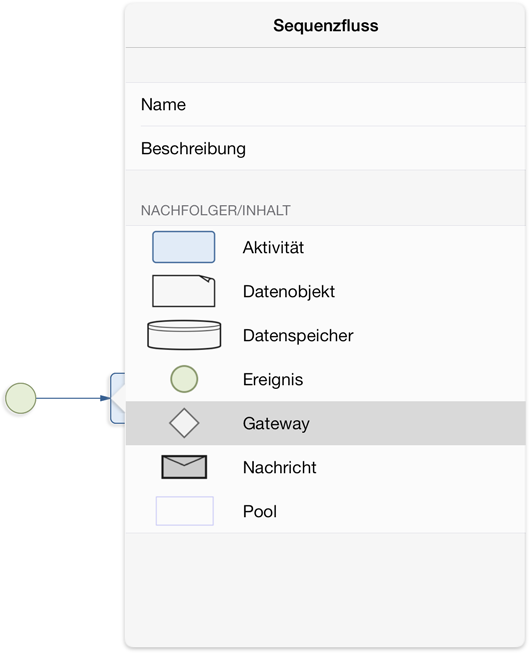Select the Aktivität list entry label
529x653 pixels.
273,247
